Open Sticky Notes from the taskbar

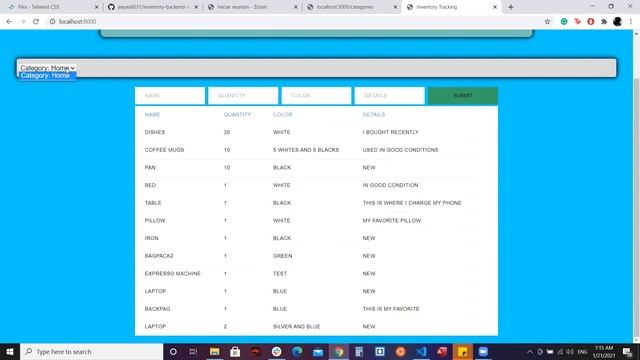[462, 351]
